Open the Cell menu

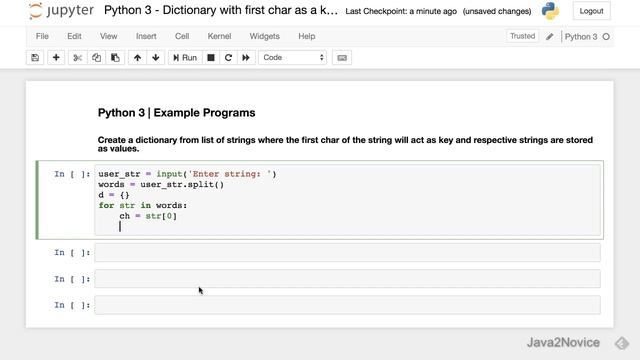point(182,36)
